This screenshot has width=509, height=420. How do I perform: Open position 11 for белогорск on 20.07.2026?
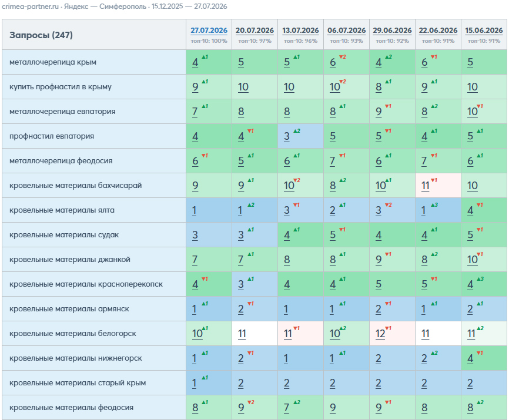(x=242, y=334)
